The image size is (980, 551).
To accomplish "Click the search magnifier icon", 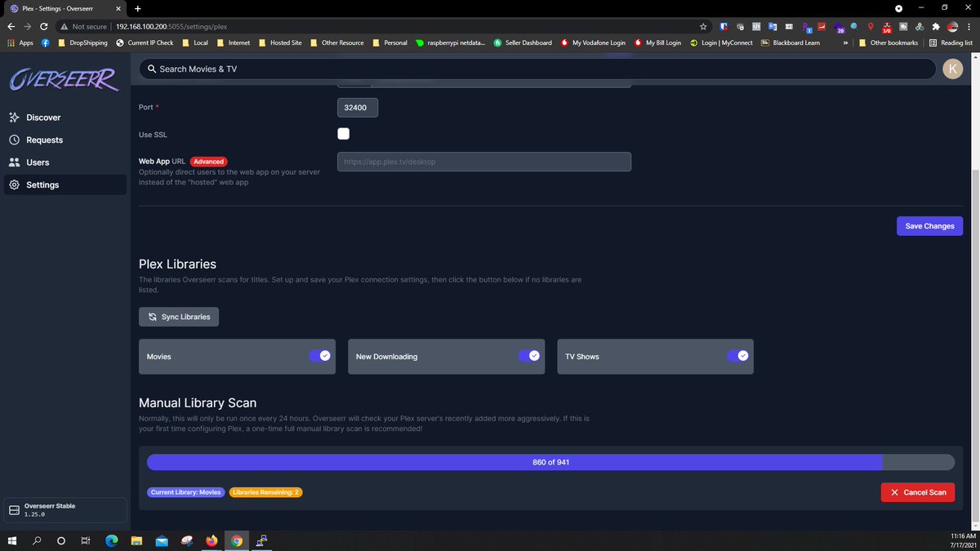I will coord(152,69).
